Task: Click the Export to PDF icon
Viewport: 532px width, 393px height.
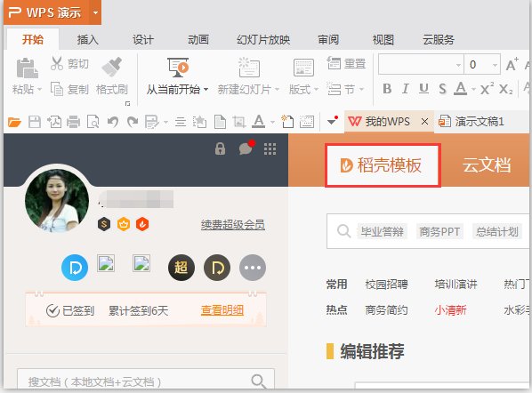Action: [x=54, y=122]
